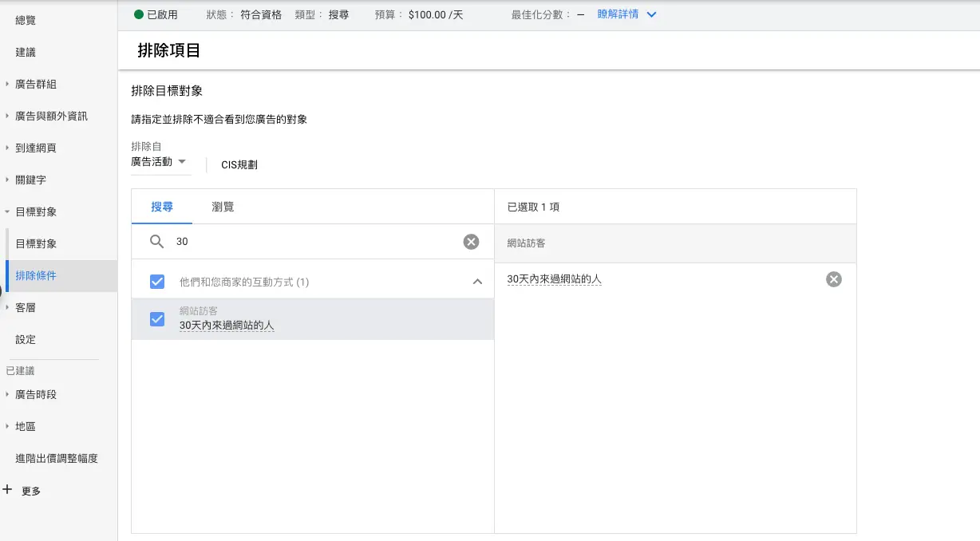Viewport: 980px width, 541px height.
Task: Click the magnifier search icon
Action: pos(157,241)
